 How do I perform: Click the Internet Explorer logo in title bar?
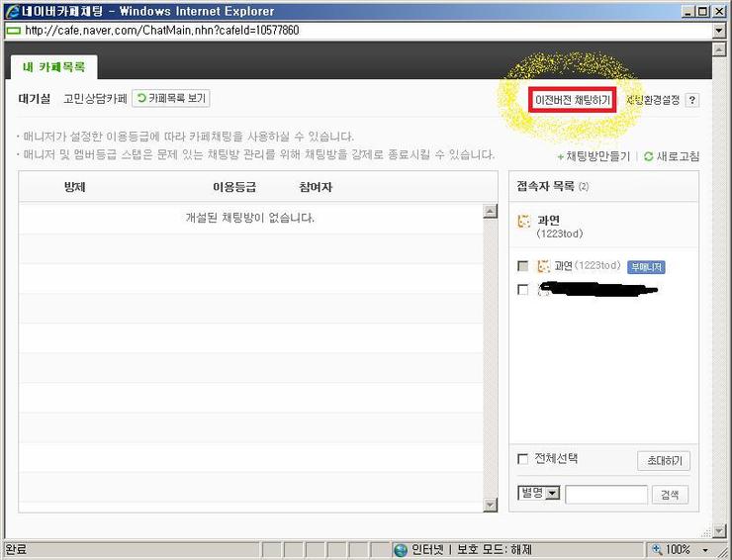click(x=11, y=11)
